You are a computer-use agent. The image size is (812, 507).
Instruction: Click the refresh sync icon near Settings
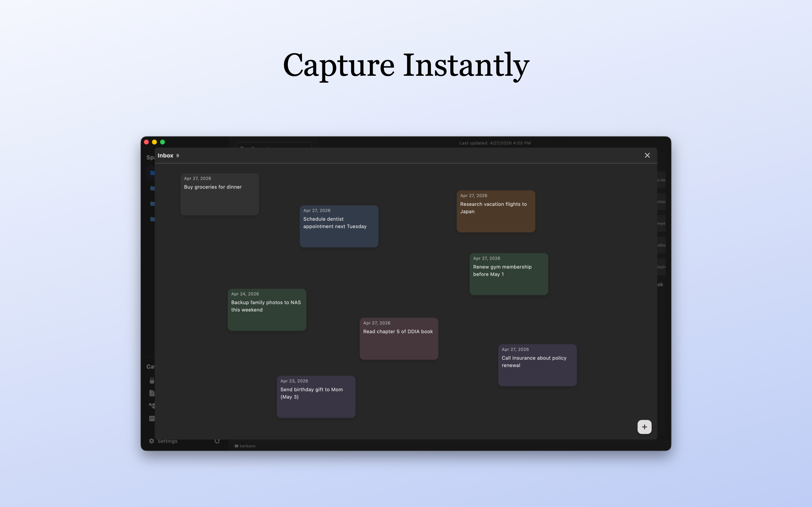(217, 441)
